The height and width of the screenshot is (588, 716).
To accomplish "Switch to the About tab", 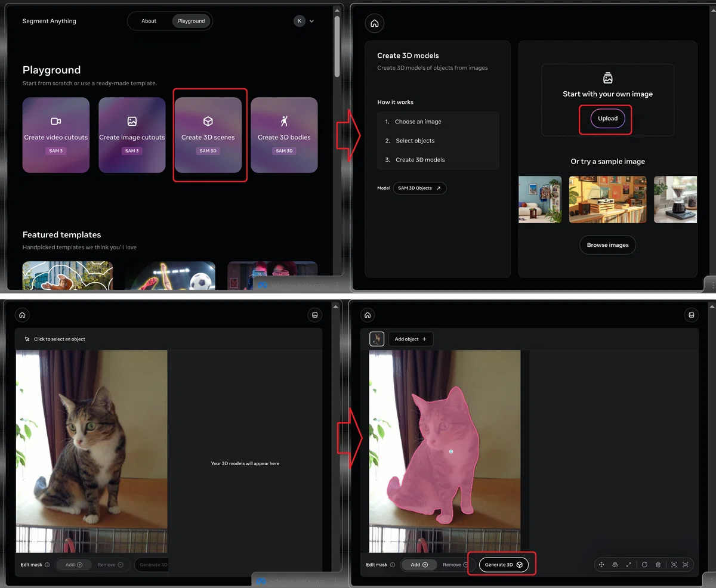I will (x=149, y=21).
